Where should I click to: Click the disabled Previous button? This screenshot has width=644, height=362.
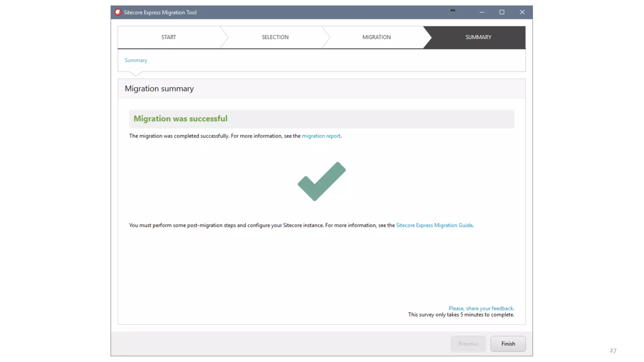click(x=468, y=344)
